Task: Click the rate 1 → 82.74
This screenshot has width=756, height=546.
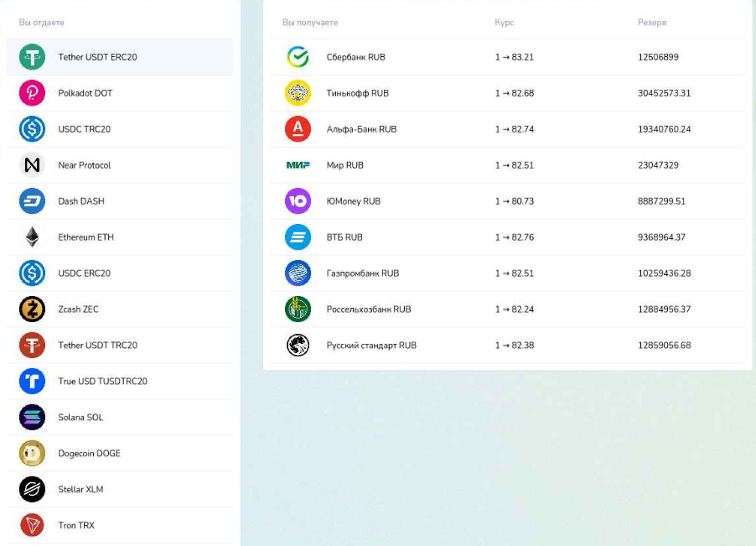Action: (x=515, y=129)
